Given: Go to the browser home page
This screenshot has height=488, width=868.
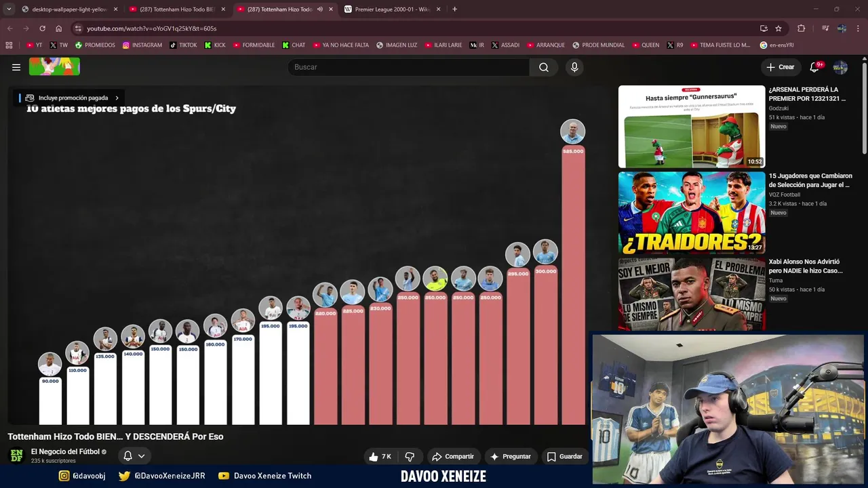Looking at the screenshot, I should pyautogui.click(x=58, y=28).
